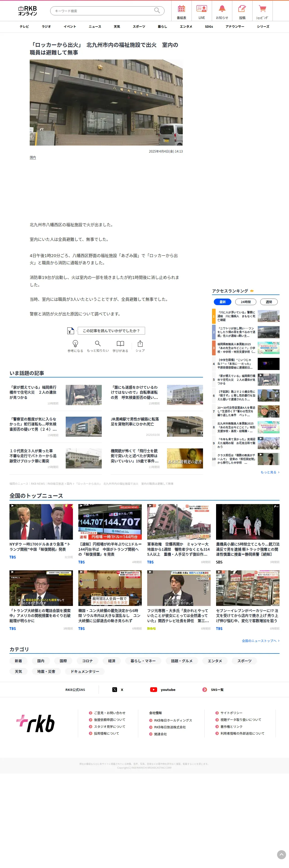Select the 経済 category pill
This screenshot has width=289, height=868.
(x=112, y=661)
